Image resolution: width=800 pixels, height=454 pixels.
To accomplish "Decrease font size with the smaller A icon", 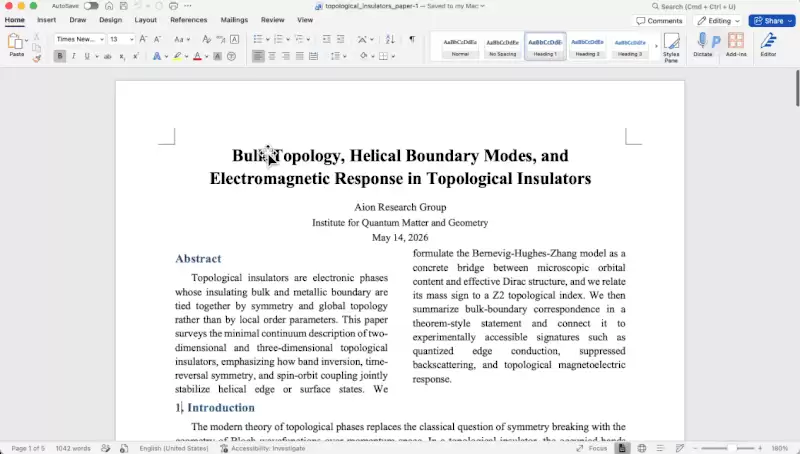I will tap(158, 39).
